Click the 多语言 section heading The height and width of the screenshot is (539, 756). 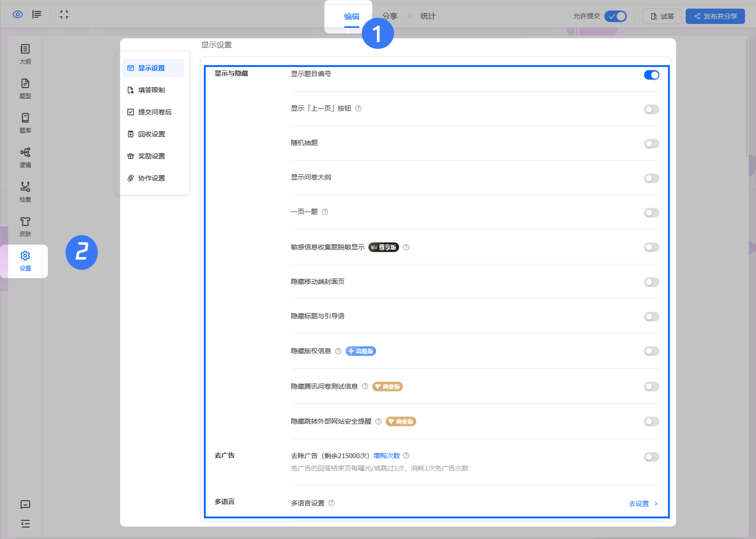(x=225, y=502)
